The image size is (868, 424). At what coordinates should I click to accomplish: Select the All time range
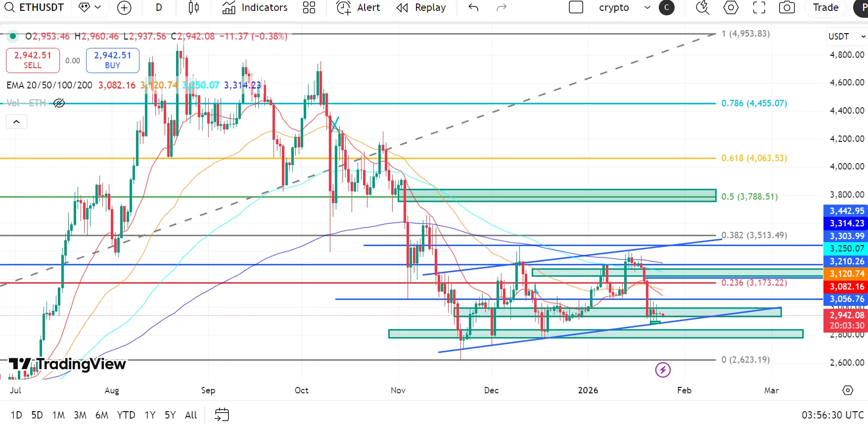(191, 415)
